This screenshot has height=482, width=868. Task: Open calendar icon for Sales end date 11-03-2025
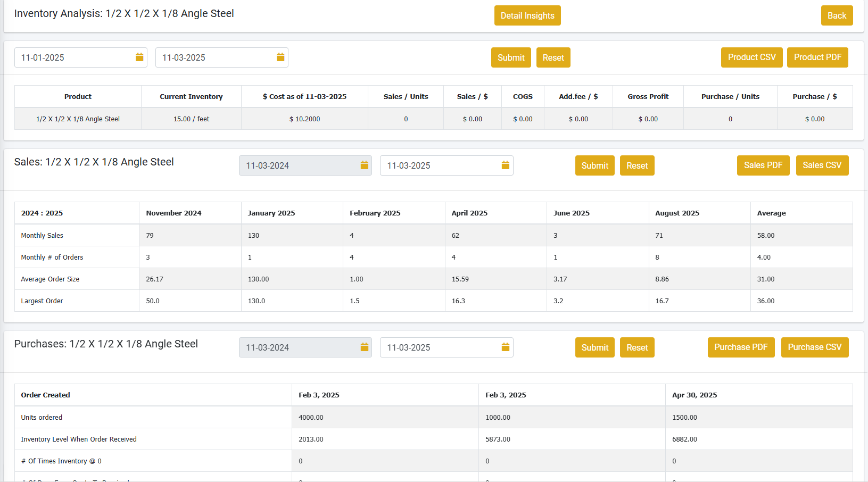point(506,165)
